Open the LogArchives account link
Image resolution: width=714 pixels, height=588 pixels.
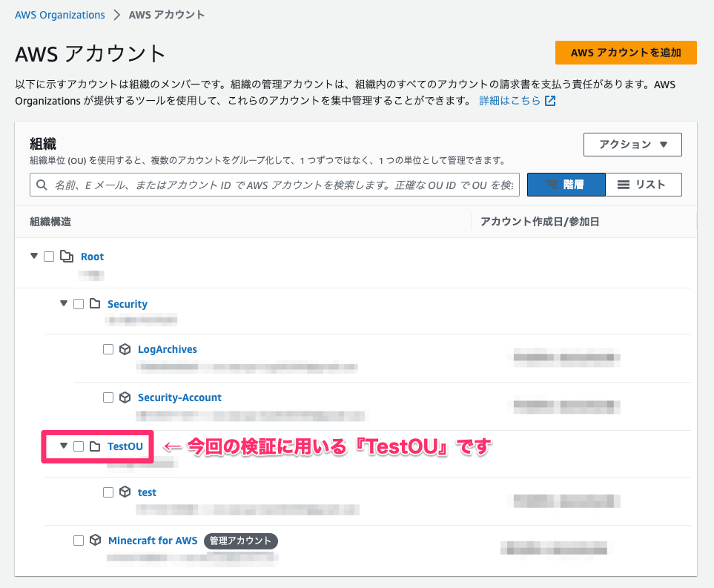[168, 349]
